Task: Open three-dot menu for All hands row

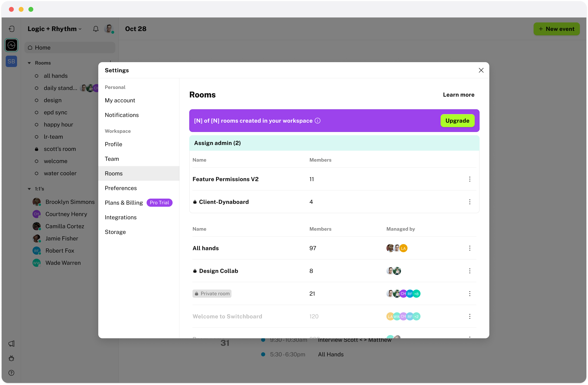Action: tap(470, 248)
